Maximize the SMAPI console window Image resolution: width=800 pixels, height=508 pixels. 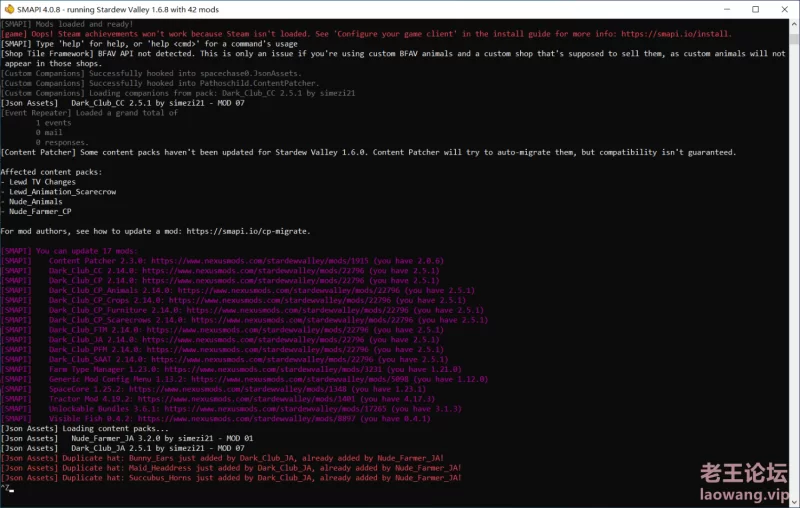(756, 9)
